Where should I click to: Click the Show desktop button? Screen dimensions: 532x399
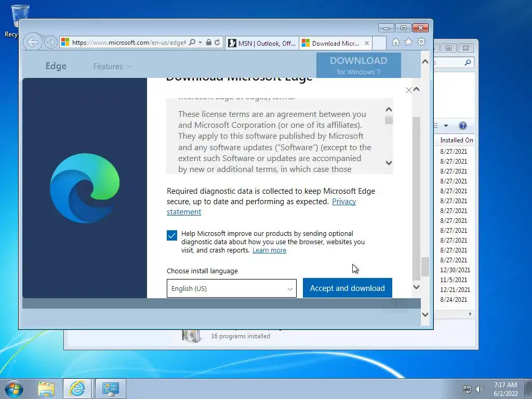[528, 389]
